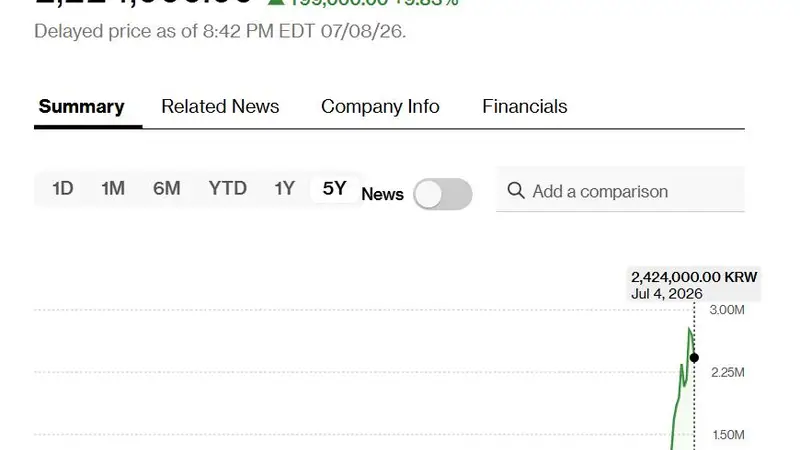Click the green up-arrow price change indicator
This screenshot has height=450, width=800.
pyautogui.click(x=276, y=2)
